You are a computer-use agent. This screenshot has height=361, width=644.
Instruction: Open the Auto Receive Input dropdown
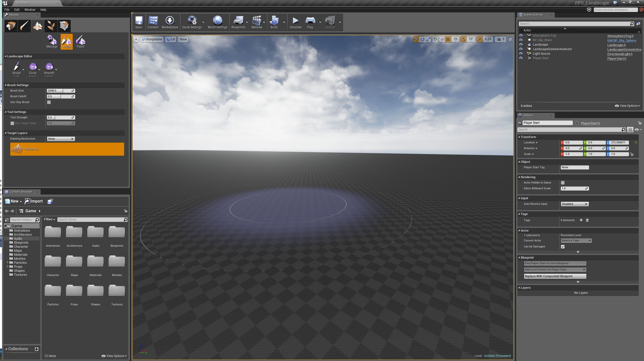(x=575, y=204)
